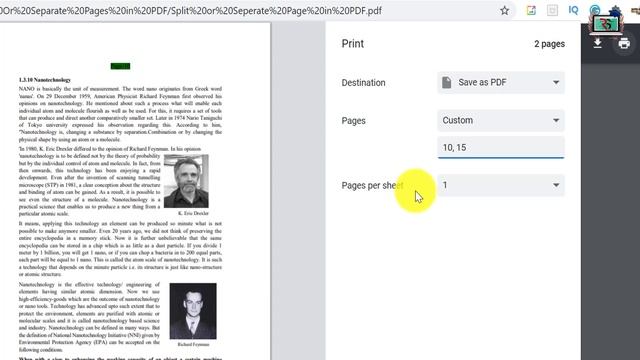Viewport: 640px width, 360px height.
Task: Click the K. Eric Drexler photo in preview
Action: (186, 181)
